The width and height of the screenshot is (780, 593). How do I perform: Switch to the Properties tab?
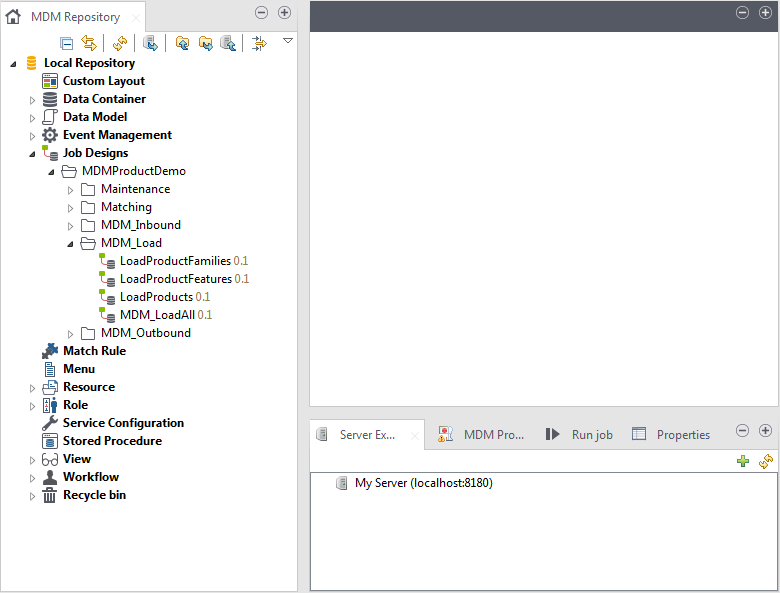click(671, 435)
